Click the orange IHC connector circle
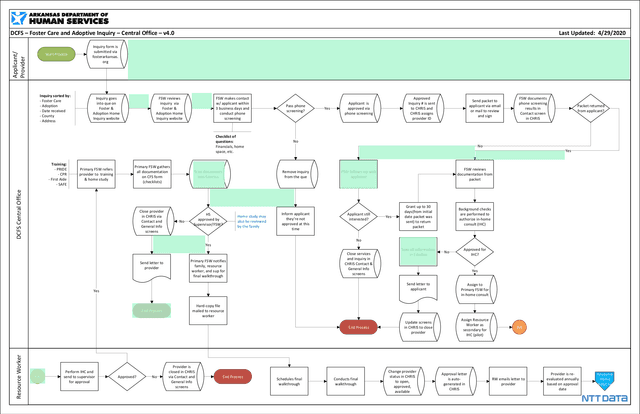The image size is (640, 414). tap(519, 327)
